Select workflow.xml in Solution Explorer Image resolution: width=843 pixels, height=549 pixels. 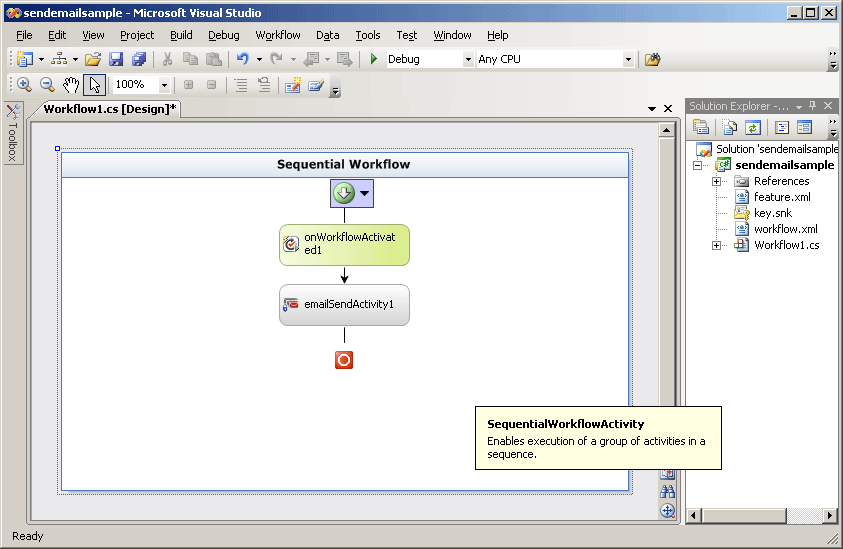(x=785, y=229)
